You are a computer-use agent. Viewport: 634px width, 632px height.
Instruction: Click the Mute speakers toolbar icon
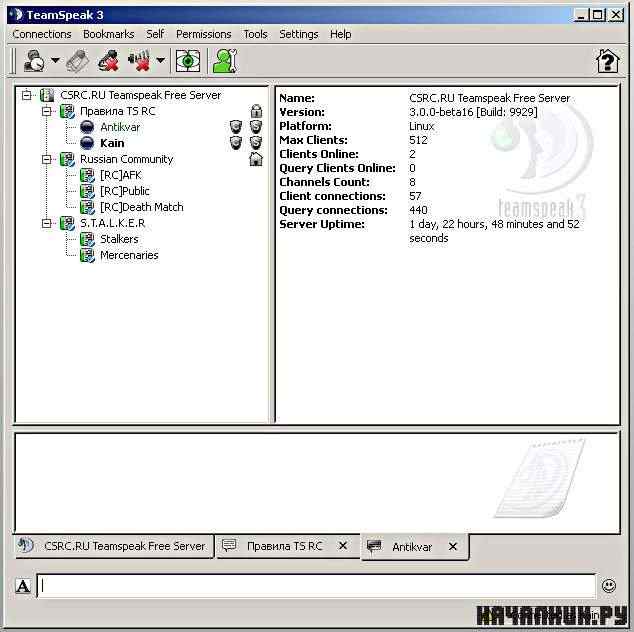139,61
